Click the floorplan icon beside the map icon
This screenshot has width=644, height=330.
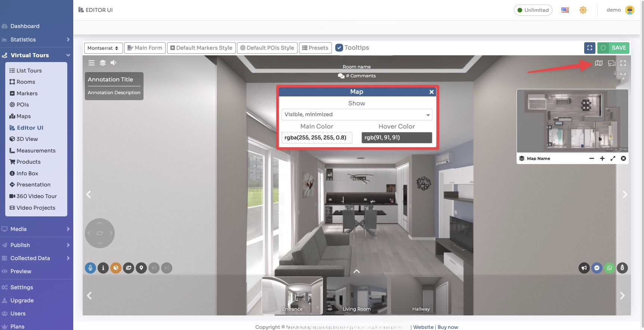click(x=611, y=63)
